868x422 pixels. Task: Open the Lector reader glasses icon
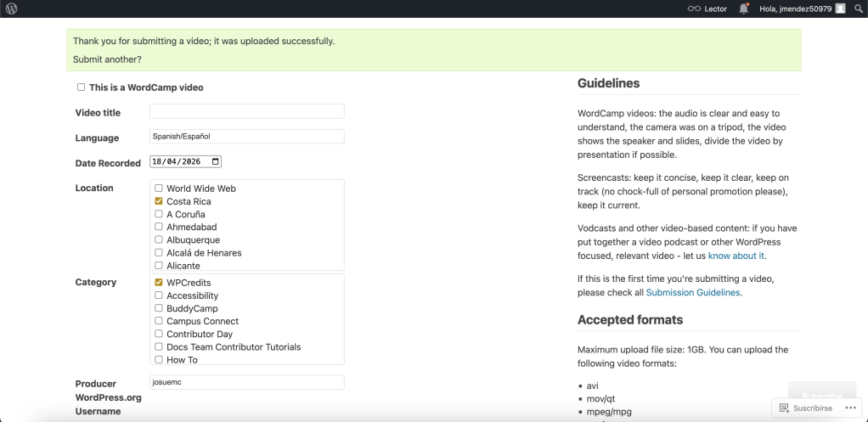click(694, 8)
